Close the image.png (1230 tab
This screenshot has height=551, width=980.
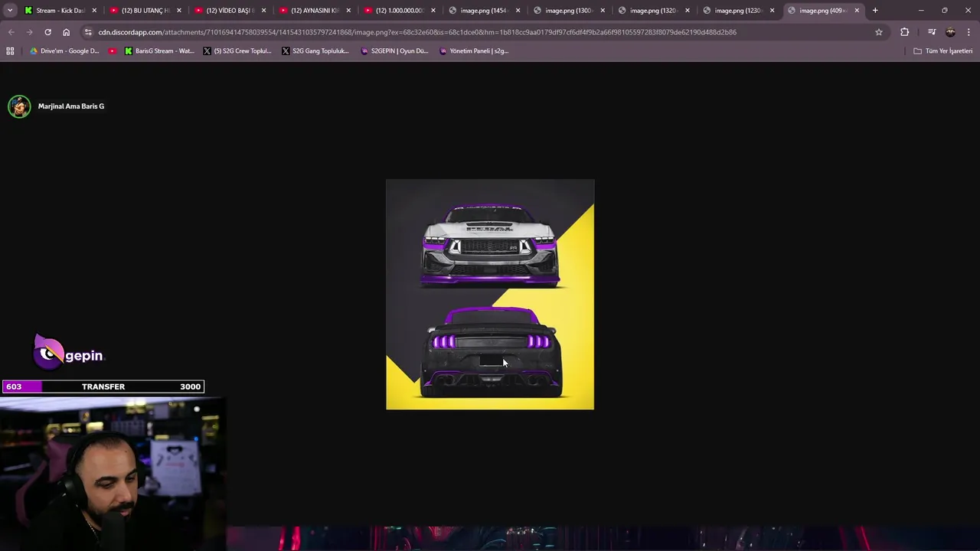(772, 11)
